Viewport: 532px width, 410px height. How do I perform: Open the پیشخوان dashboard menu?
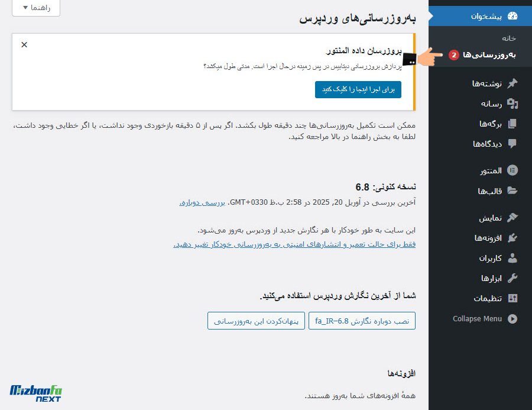click(x=480, y=16)
